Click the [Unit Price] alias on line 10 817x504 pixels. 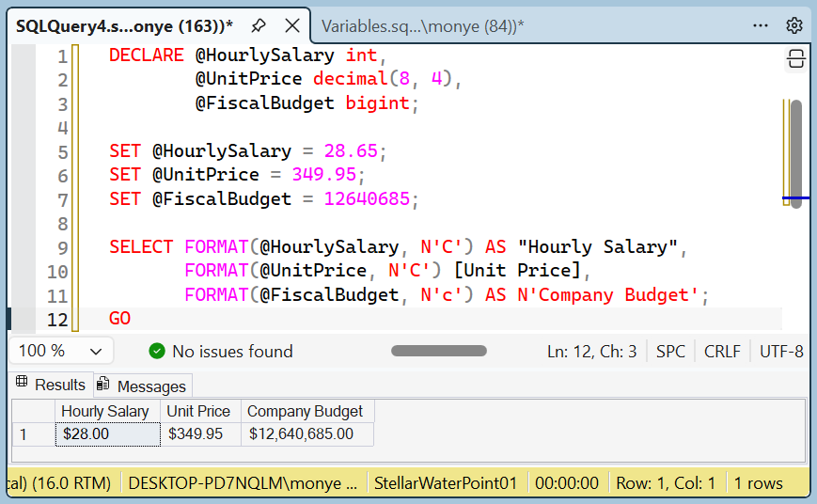[517, 271]
